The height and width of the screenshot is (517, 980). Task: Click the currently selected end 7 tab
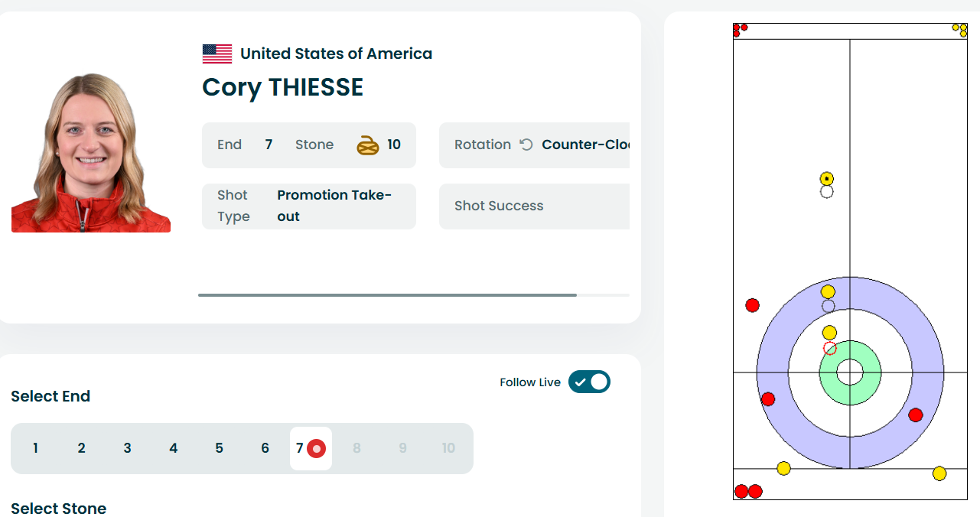[301, 448]
